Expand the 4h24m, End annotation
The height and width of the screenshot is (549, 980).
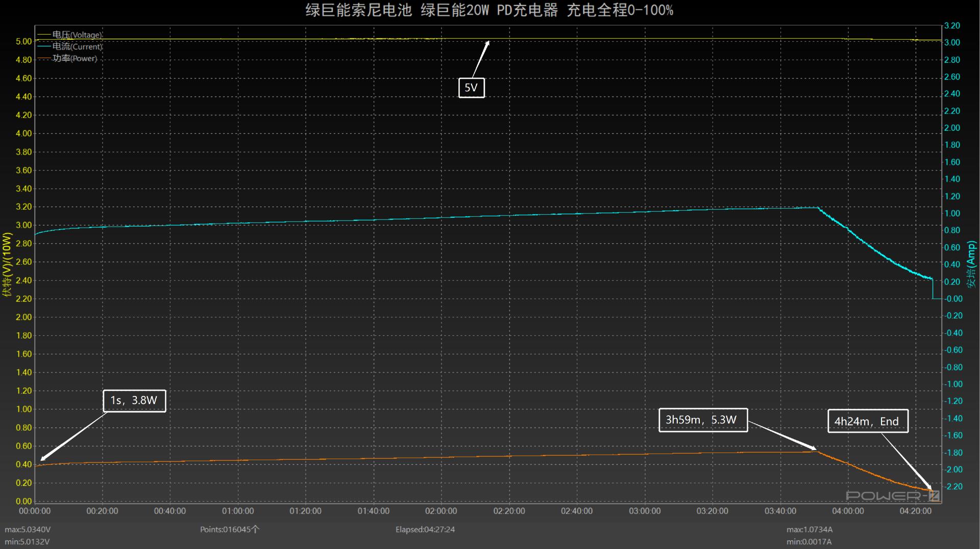(868, 421)
